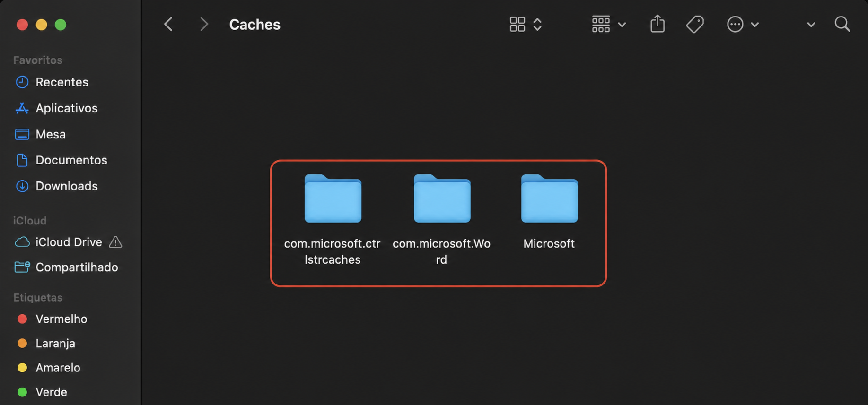Click the document icon beside Documentos
Image resolution: width=868 pixels, height=405 pixels.
point(22,160)
